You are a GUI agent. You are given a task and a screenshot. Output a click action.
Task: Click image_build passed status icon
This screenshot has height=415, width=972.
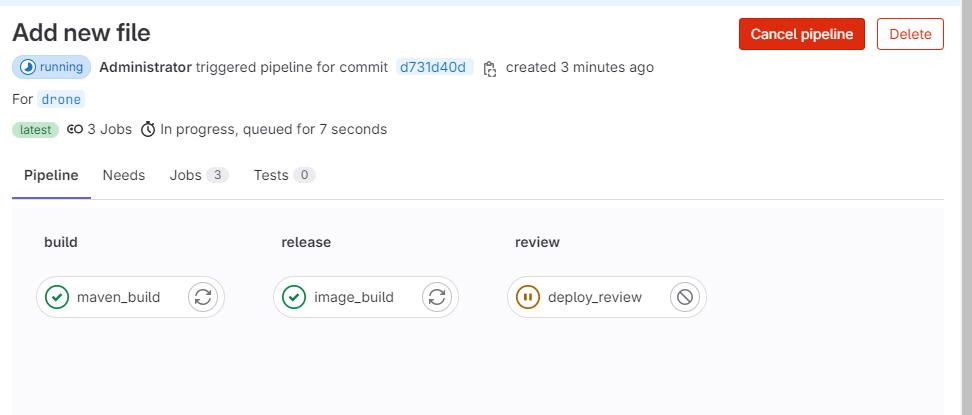coord(294,297)
